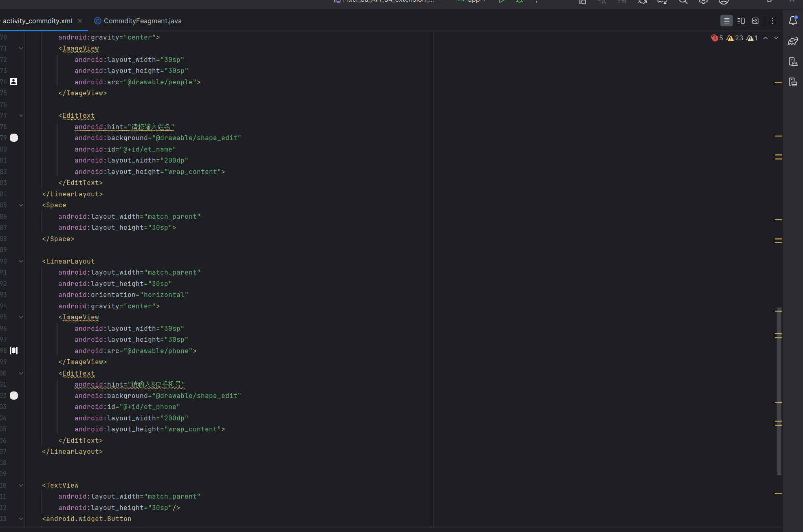The height and width of the screenshot is (532, 803).
Task: Switch editor to Split view
Action: 741,21
